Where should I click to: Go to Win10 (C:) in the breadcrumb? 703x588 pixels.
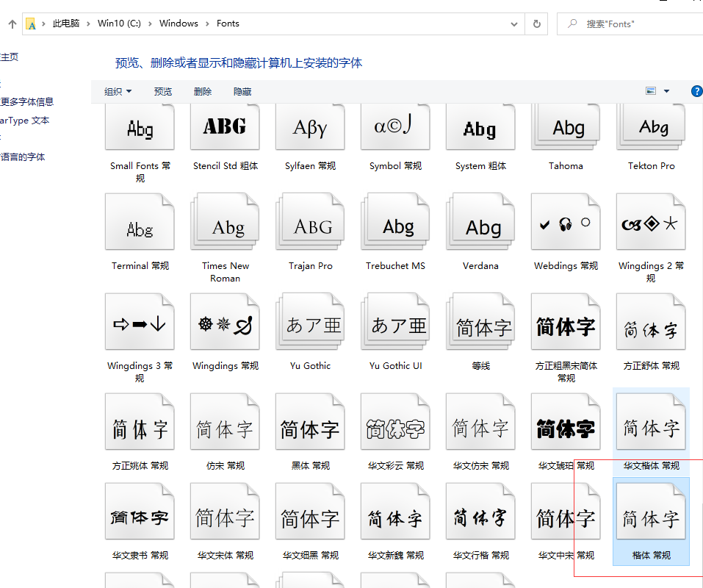pyautogui.click(x=119, y=23)
